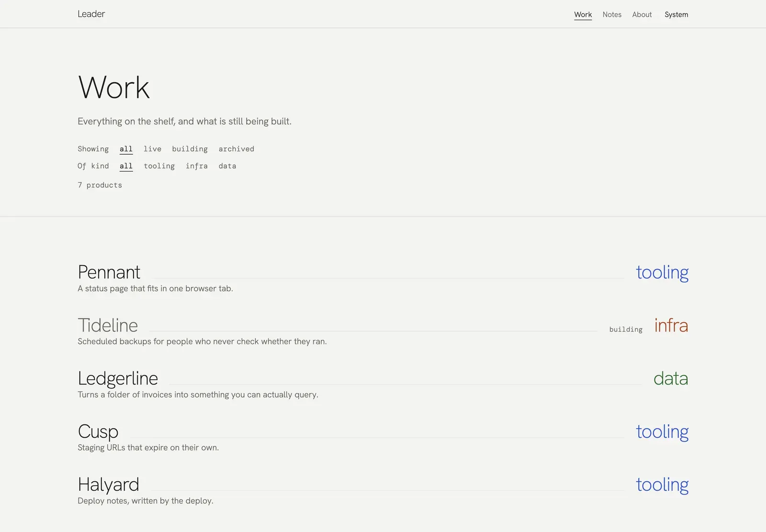Click the tooling tag on Halyard row
Viewport: 766px width, 532px height.
pyautogui.click(x=662, y=485)
